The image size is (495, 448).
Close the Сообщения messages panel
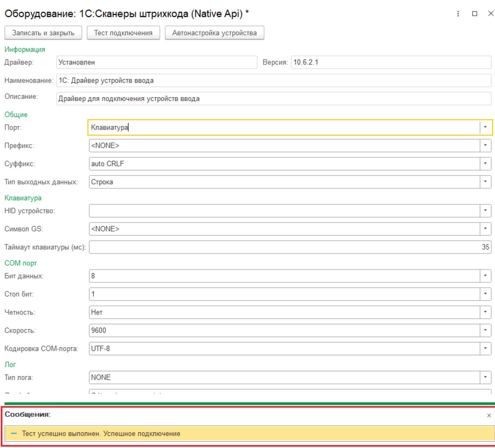[x=489, y=415]
